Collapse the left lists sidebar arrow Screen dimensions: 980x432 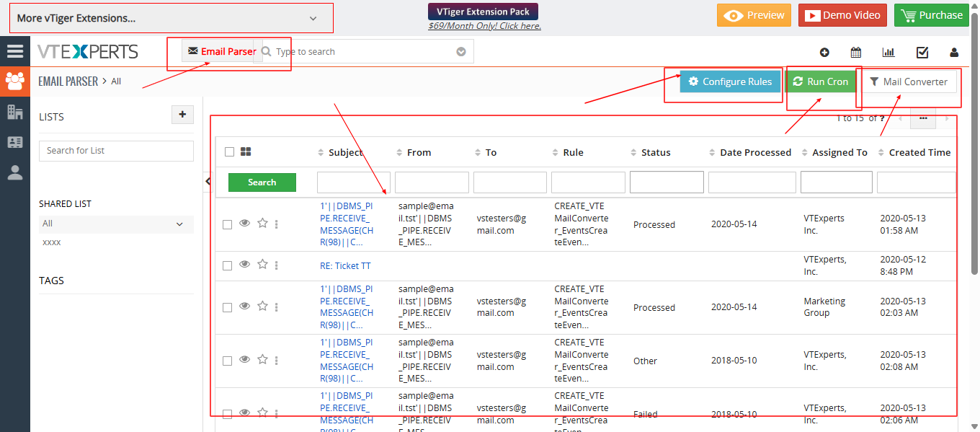208,182
